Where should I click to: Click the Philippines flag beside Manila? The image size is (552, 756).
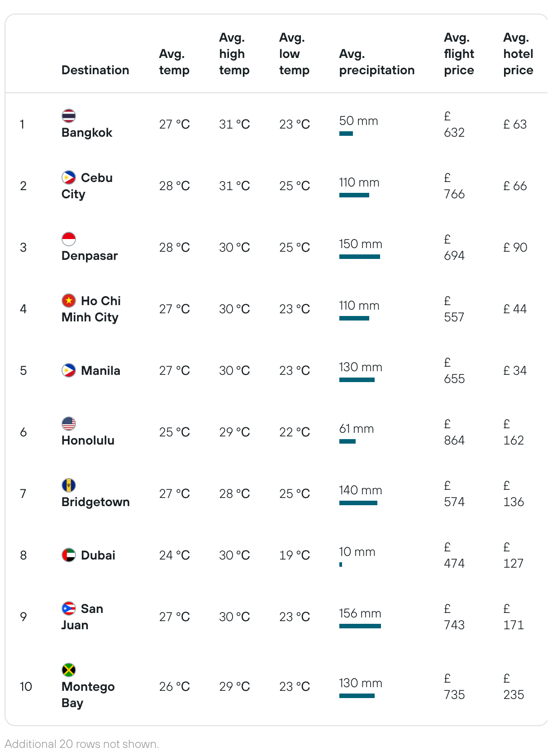pyautogui.click(x=69, y=370)
